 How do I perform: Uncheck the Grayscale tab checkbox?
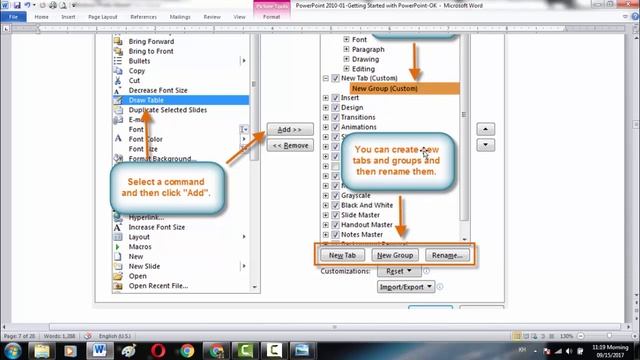click(335, 196)
